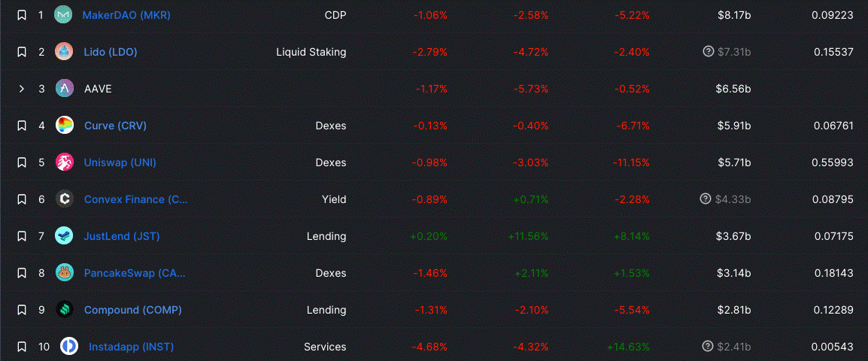The height and width of the screenshot is (361, 868).
Task: Click the PancakeSwap logo icon
Action: pos(64,273)
